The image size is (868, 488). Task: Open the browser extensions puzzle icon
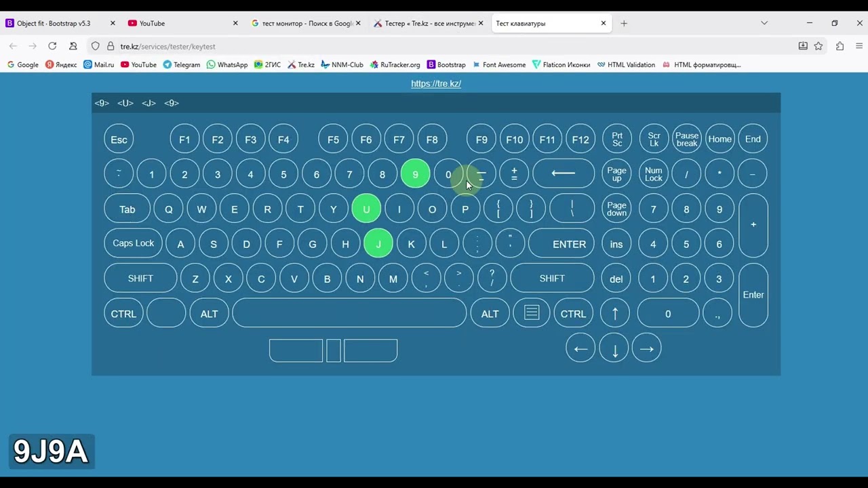coord(840,46)
